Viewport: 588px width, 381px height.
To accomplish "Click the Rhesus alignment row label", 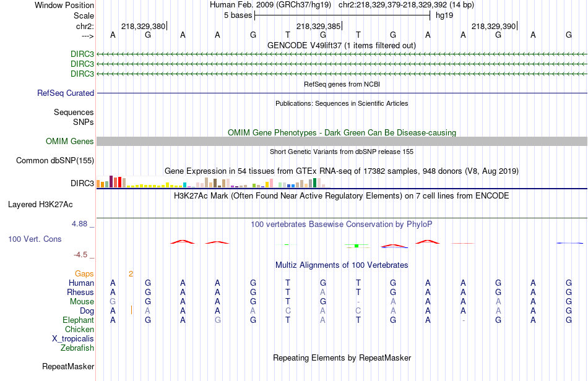I will (80, 292).
